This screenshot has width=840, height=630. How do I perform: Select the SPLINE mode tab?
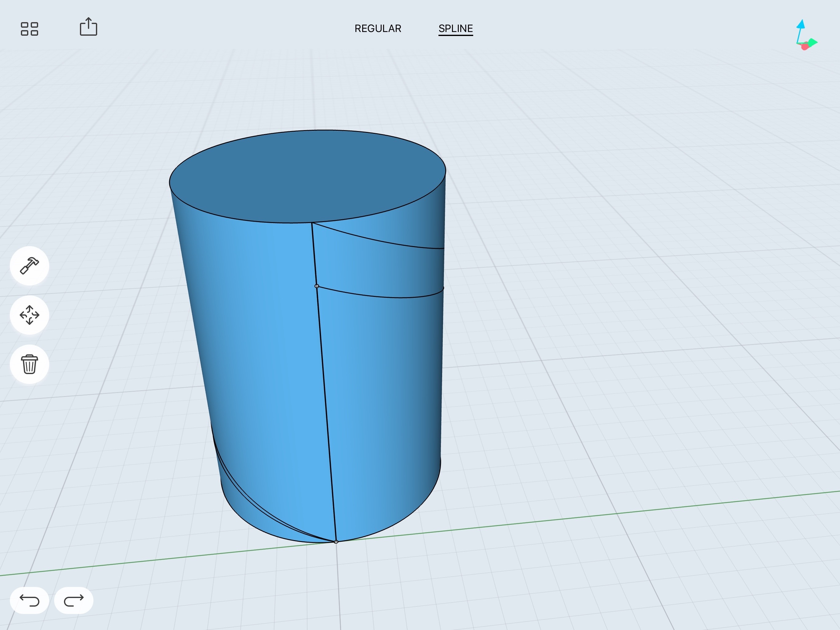click(x=455, y=29)
